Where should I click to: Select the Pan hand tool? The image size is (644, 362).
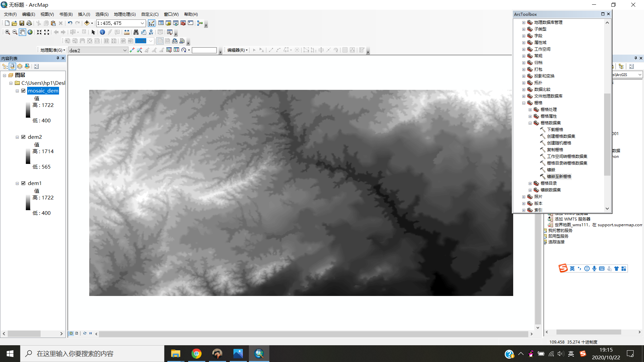[22, 32]
